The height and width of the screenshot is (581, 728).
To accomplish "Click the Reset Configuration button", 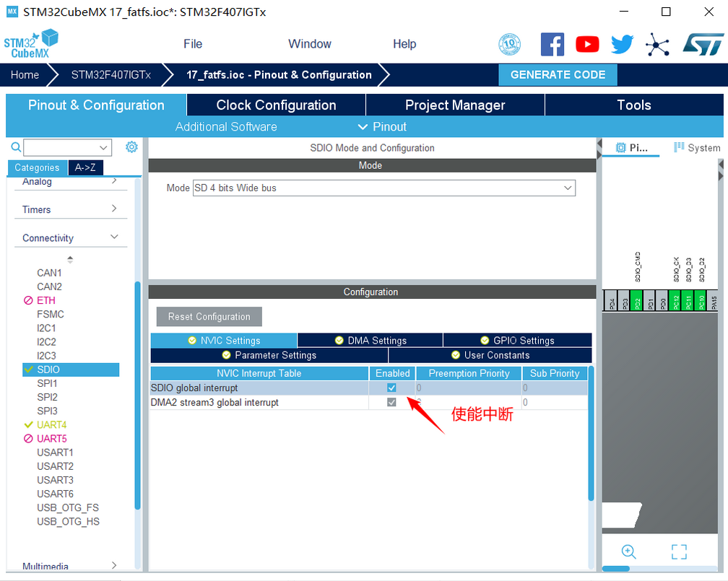I will pyautogui.click(x=209, y=317).
